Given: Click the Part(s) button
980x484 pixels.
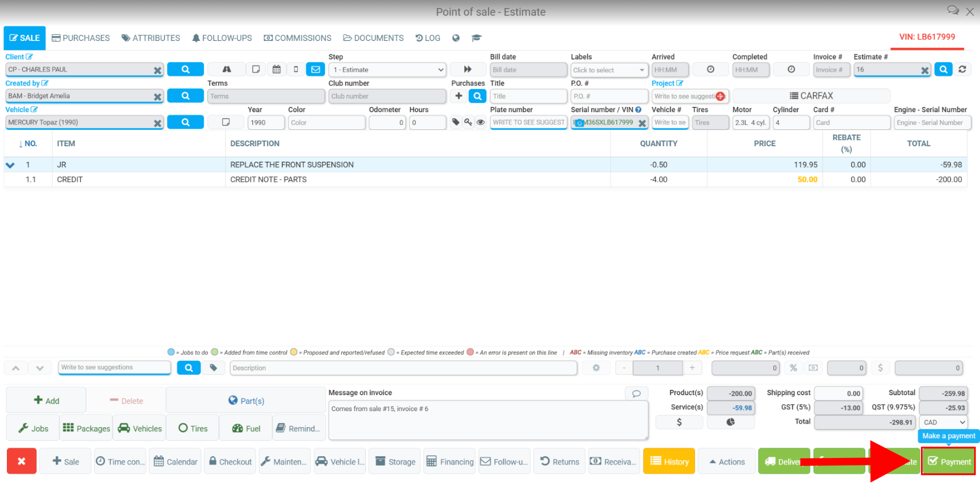Looking at the screenshot, I should [246, 400].
